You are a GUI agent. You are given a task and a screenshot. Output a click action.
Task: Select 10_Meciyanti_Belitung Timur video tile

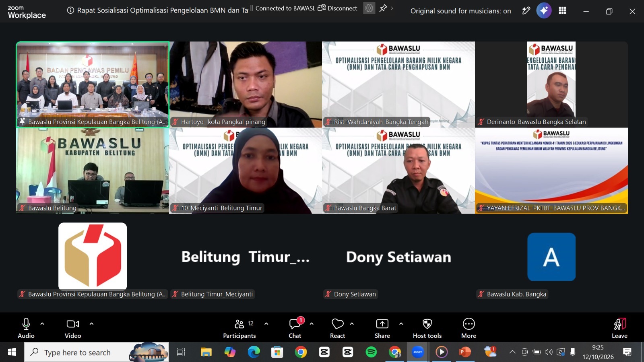pyautogui.click(x=246, y=171)
